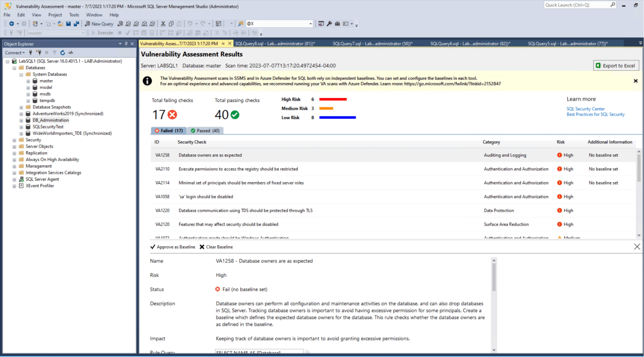Select the Copy toolbar icon

(170, 24)
